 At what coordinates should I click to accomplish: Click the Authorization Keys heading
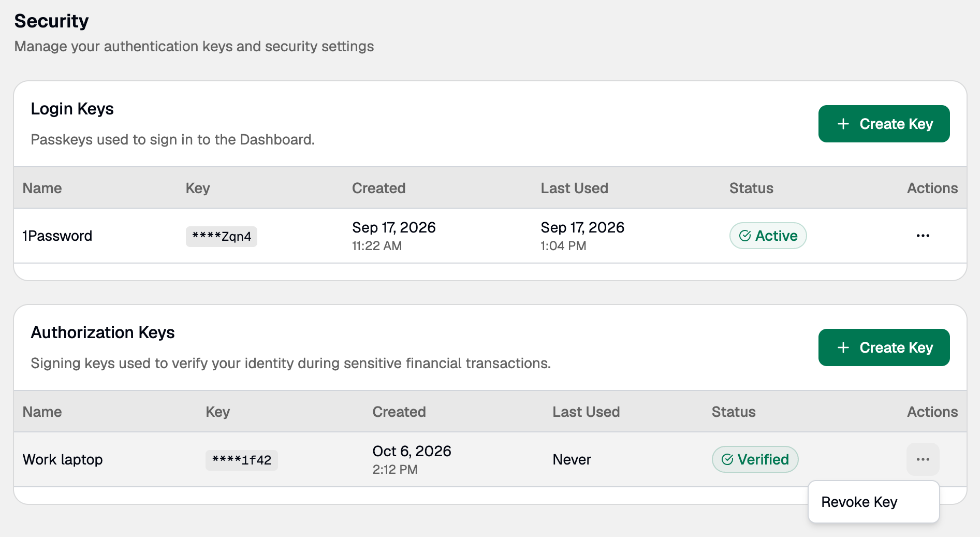tap(103, 332)
